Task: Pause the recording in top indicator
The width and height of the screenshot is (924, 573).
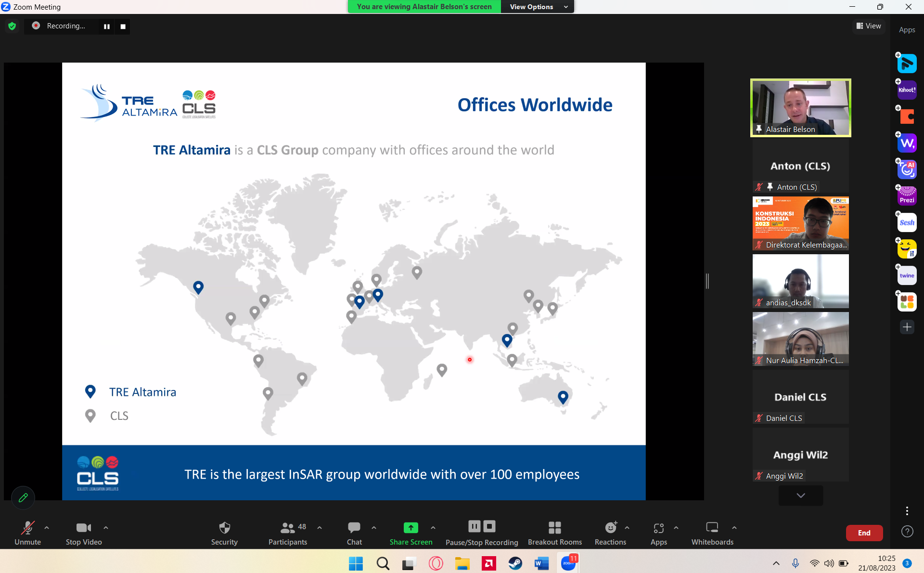Action: coord(107,26)
